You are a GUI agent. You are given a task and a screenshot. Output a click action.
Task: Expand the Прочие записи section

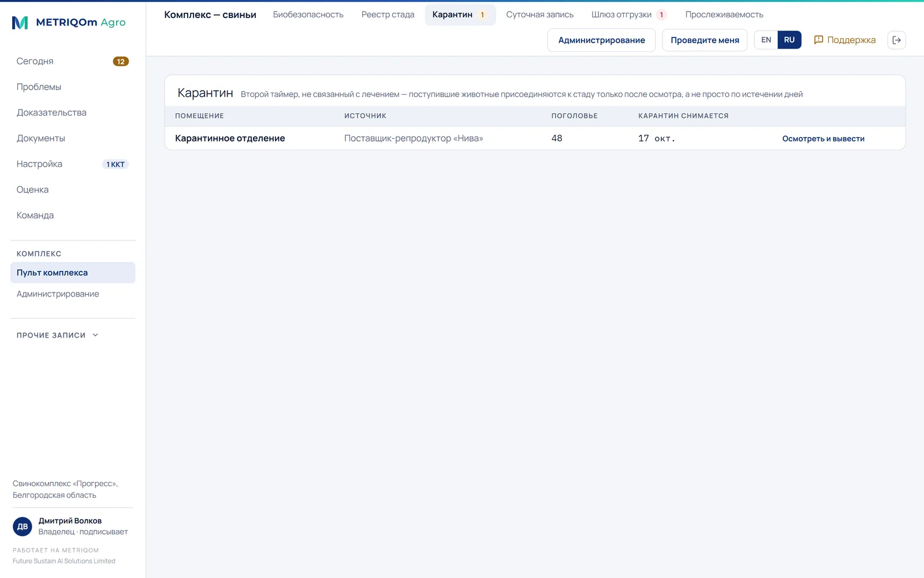[x=58, y=335]
